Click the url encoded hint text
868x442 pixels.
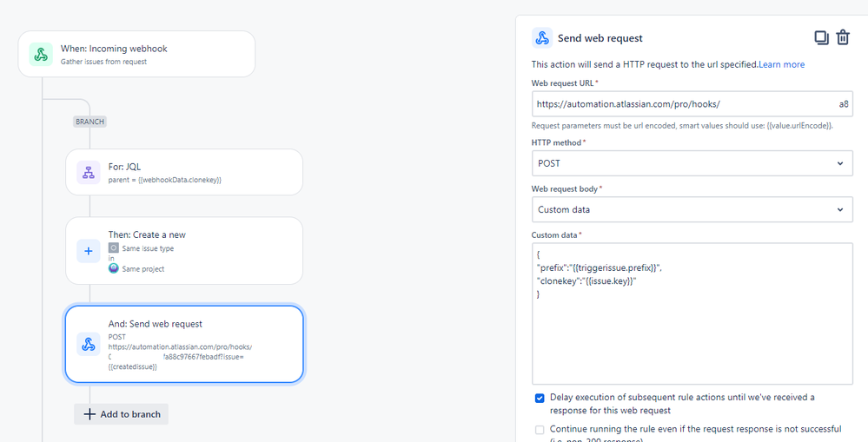(x=683, y=126)
